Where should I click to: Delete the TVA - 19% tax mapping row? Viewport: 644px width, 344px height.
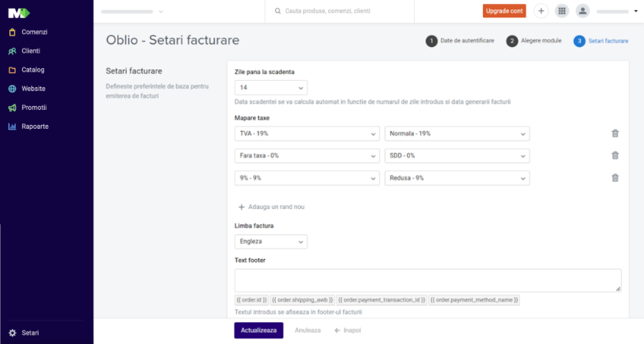[615, 134]
